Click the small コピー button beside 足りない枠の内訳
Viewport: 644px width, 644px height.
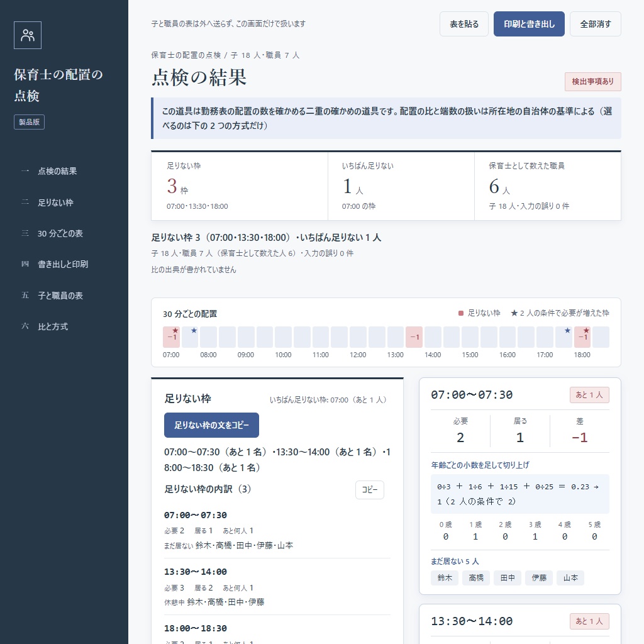370,489
